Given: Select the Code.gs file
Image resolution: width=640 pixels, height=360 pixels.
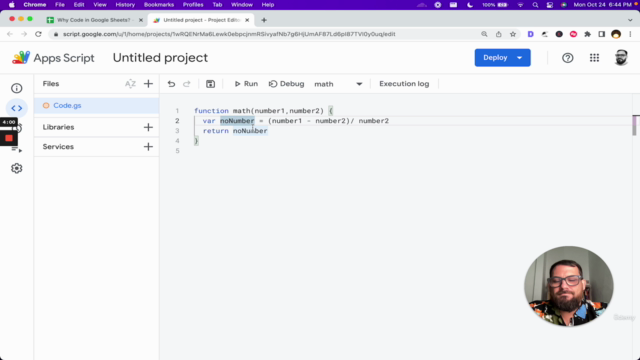Looking at the screenshot, I should point(96,105).
